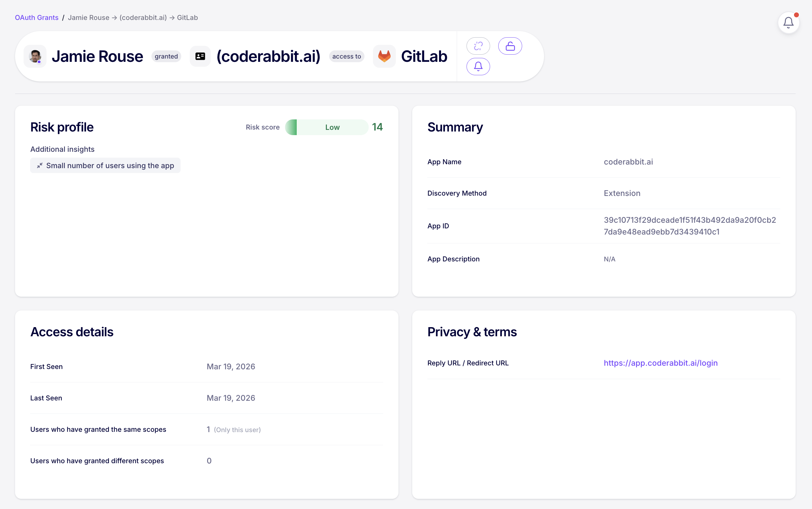Click the 'access to' pill label

coord(346,56)
